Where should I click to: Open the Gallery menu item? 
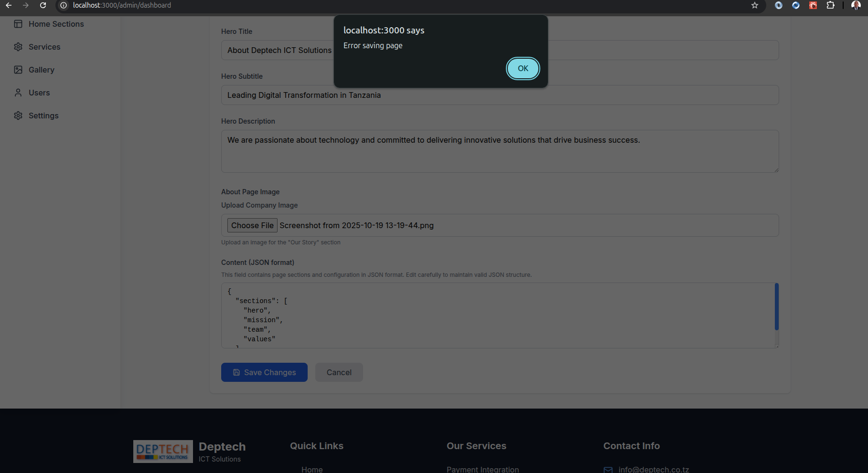click(42, 70)
